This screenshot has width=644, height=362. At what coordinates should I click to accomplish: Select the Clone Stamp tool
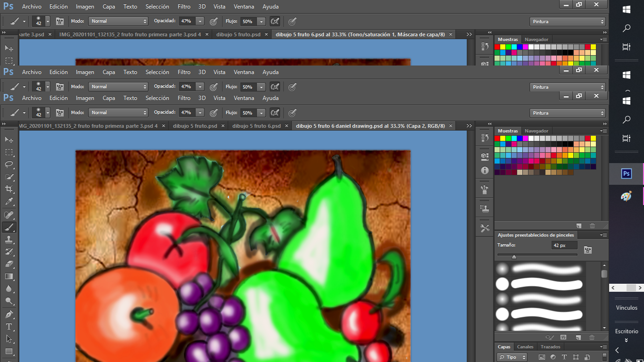(9, 239)
